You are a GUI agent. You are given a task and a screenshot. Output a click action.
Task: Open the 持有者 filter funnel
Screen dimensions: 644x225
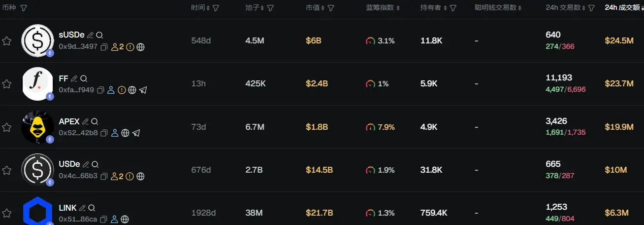(453, 8)
